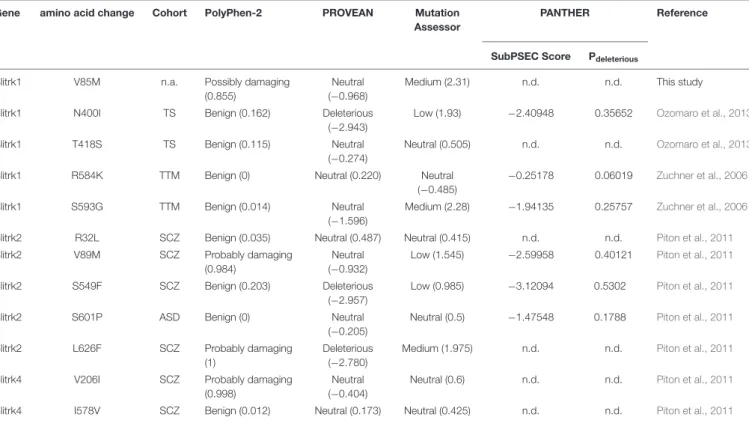
Task: Select the amino acid change column header
Action: [87, 13]
